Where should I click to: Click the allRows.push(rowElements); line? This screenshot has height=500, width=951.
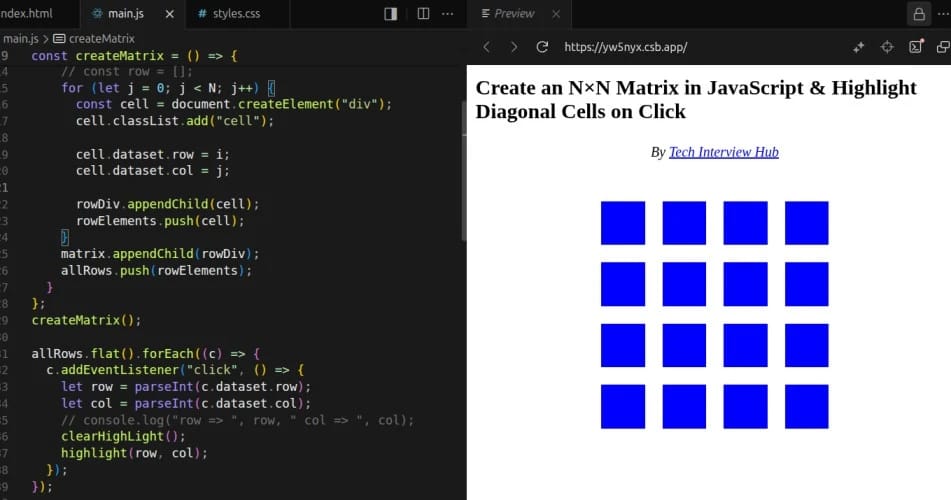point(156,270)
